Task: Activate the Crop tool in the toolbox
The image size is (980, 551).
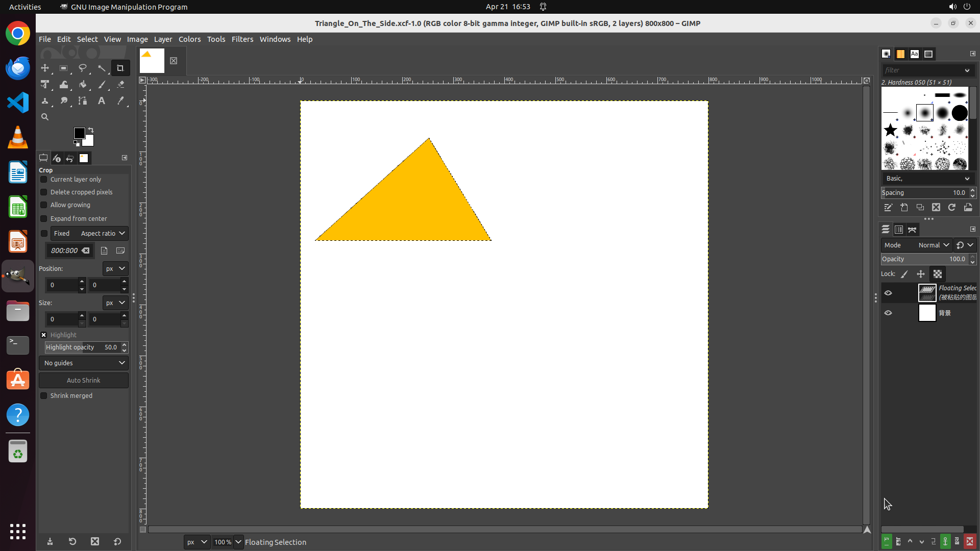Action: [x=120, y=68]
